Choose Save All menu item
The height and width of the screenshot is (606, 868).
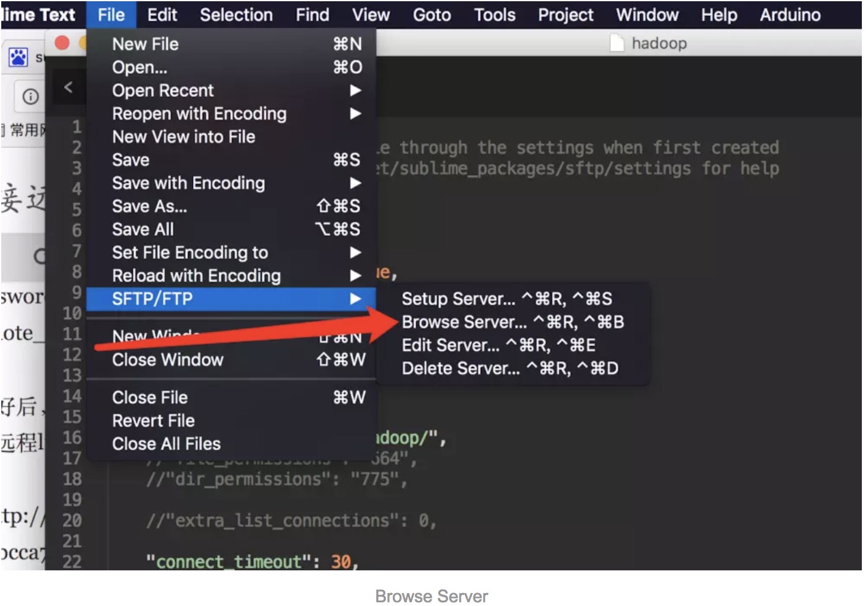click(x=231, y=229)
